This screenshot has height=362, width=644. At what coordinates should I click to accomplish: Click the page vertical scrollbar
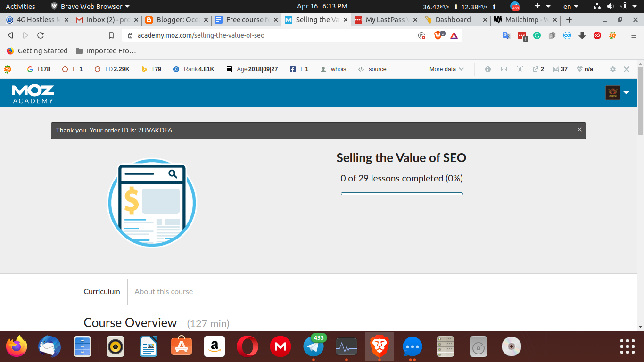[x=640, y=100]
